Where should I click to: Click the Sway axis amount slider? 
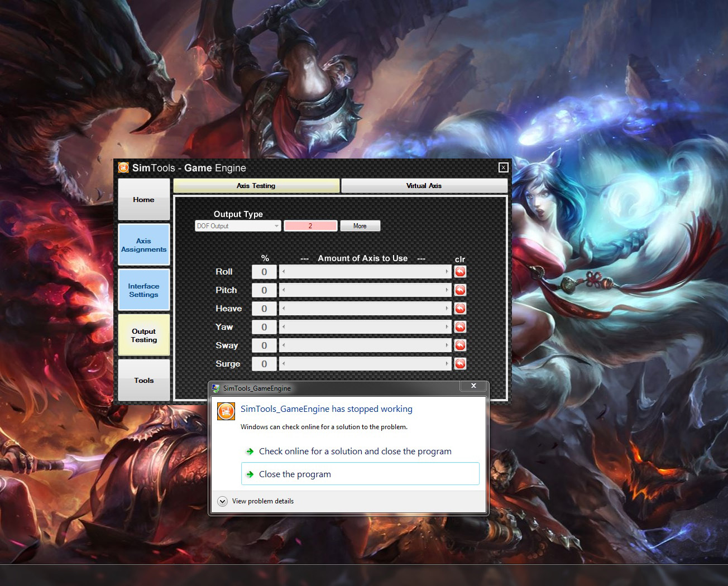365,345
